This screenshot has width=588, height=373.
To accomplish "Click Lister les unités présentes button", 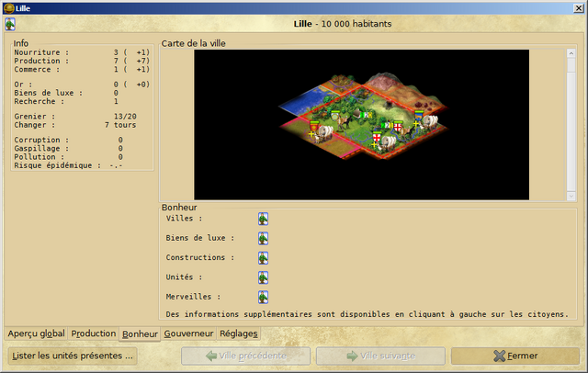I will [x=73, y=356].
